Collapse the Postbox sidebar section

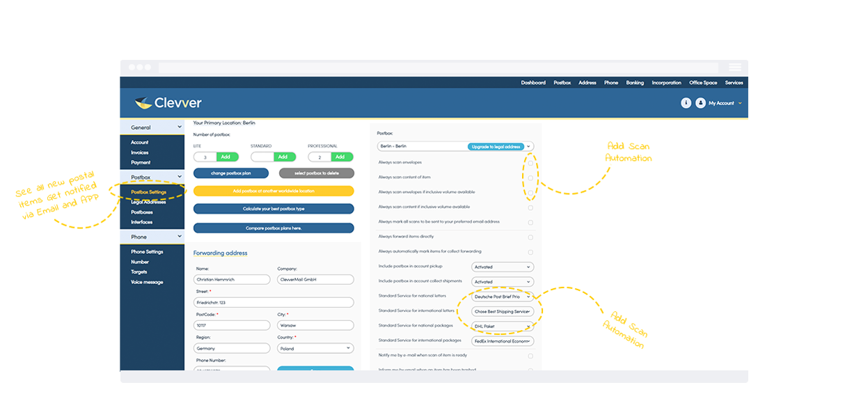click(152, 178)
